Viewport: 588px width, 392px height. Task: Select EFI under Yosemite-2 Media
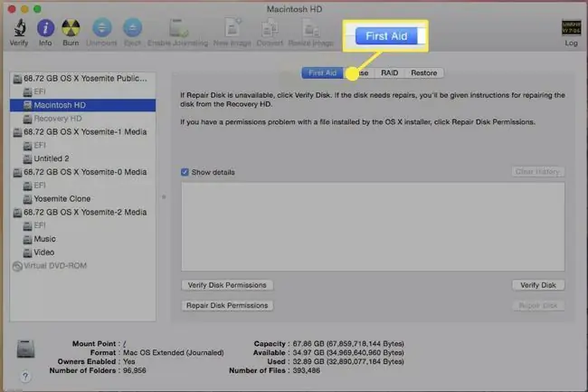pyautogui.click(x=83, y=225)
